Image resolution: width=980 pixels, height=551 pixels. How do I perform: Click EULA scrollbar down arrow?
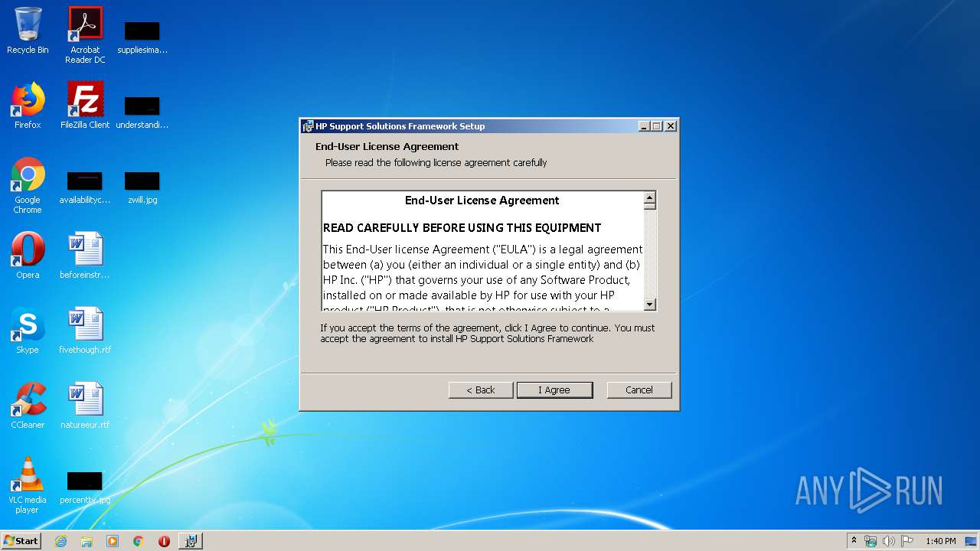click(649, 304)
